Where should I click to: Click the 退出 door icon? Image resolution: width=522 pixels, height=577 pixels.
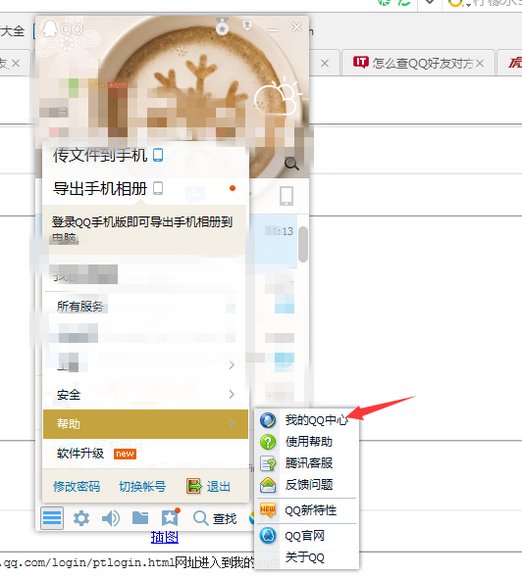tap(194, 486)
